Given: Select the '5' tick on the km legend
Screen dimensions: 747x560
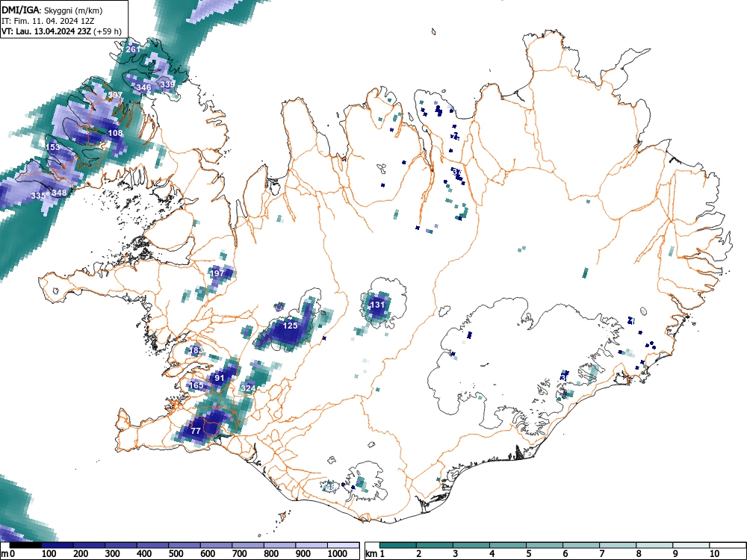Looking at the screenshot, I should 529,554.
